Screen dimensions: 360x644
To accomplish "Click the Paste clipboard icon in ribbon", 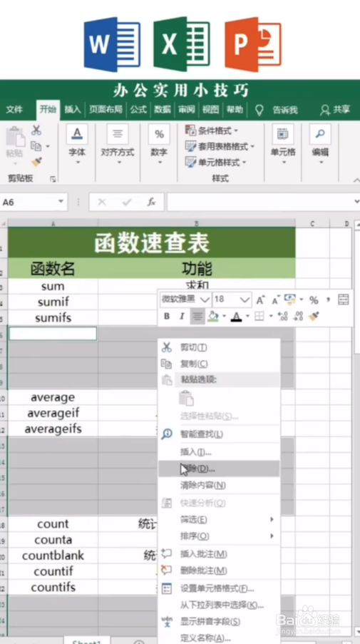I will coord(15,137).
